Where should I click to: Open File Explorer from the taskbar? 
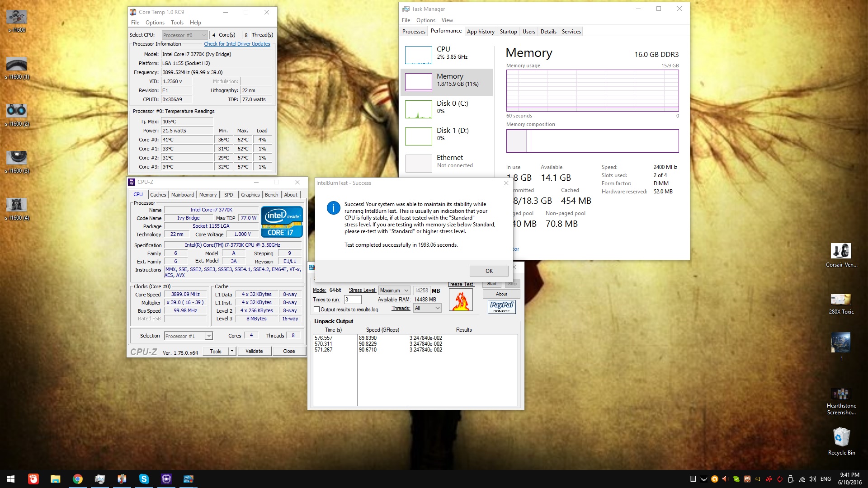tap(56, 479)
